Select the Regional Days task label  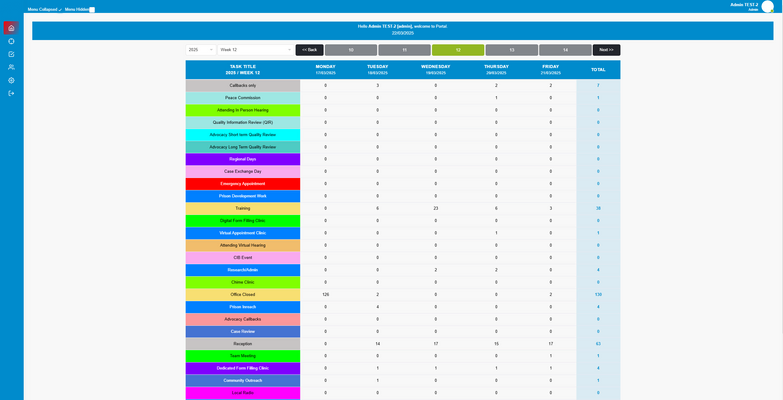click(x=243, y=159)
